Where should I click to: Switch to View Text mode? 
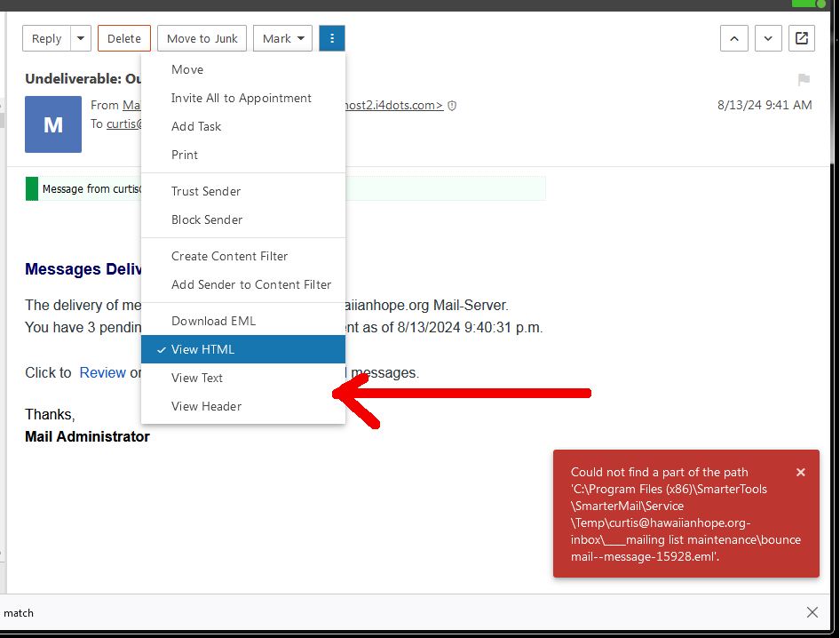coord(197,378)
